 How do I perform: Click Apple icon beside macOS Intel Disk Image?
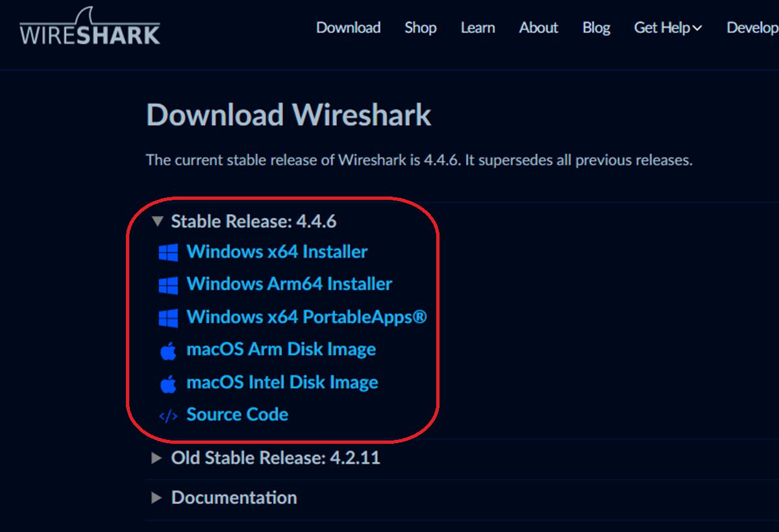tap(168, 384)
